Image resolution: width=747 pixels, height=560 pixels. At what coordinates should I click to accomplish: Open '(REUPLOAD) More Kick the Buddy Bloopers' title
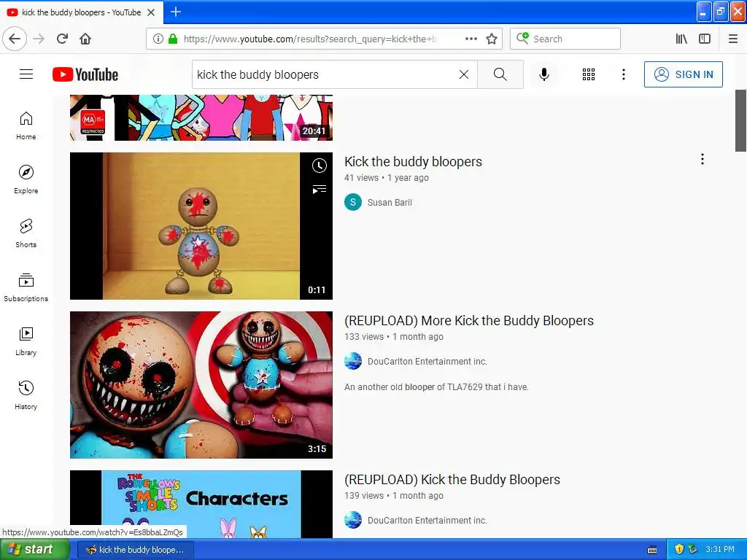tap(469, 321)
